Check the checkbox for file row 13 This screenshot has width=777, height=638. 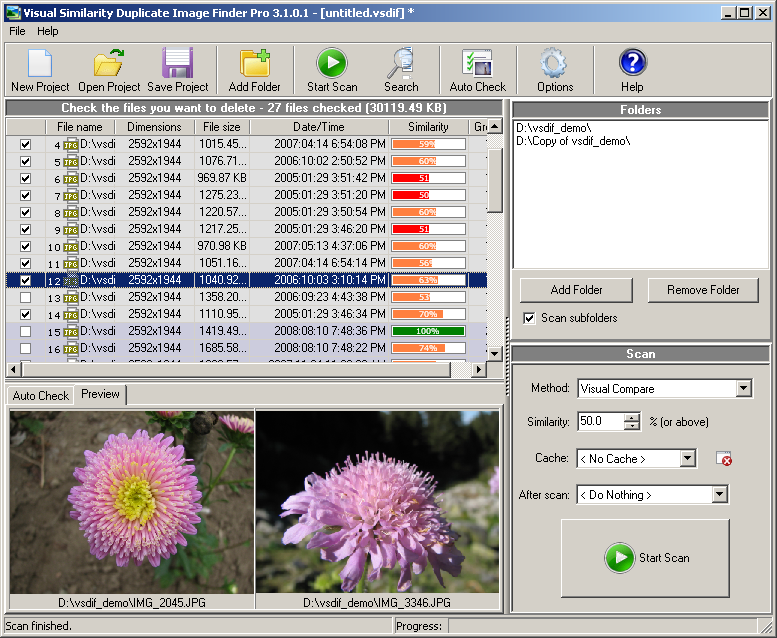pyautogui.click(x=25, y=297)
